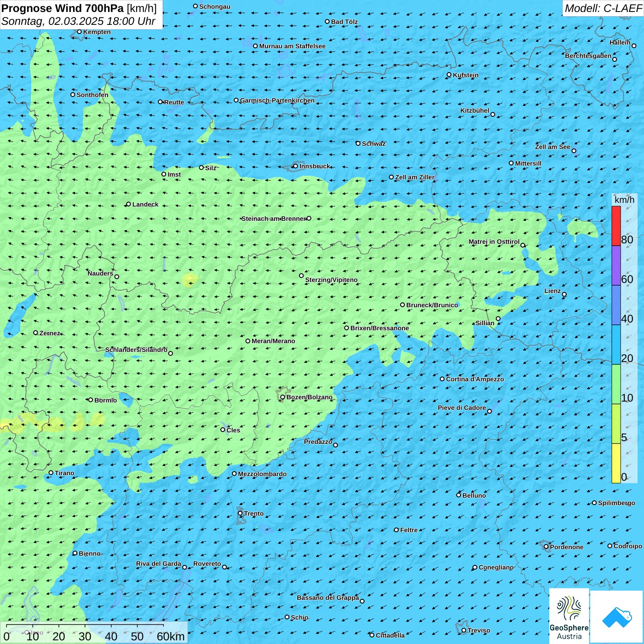
Task: Click the red segment of the wind legend
Action: pos(616,226)
